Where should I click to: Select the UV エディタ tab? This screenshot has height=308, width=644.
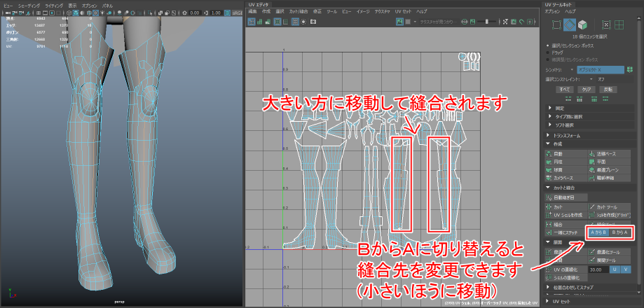tap(258, 4)
